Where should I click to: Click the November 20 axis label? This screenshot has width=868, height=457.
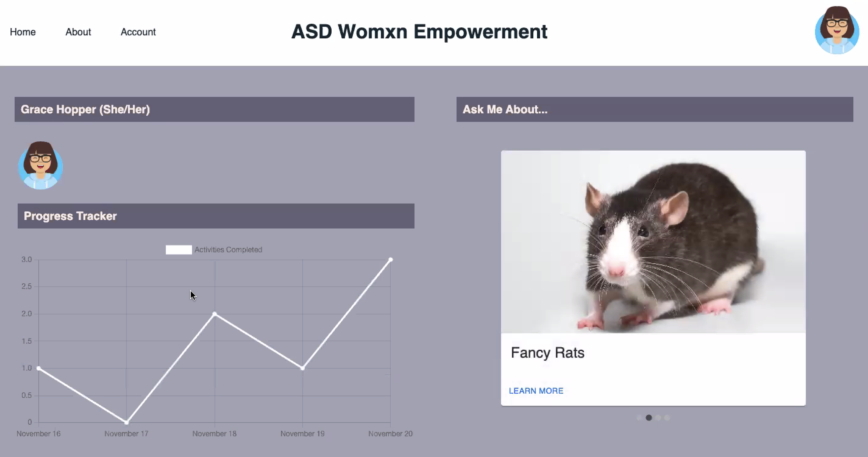click(390, 434)
